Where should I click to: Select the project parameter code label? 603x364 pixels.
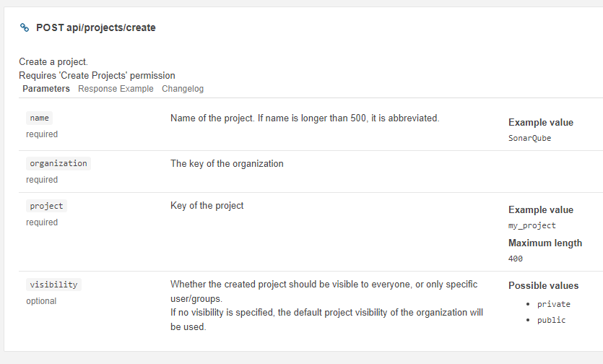point(46,206)
